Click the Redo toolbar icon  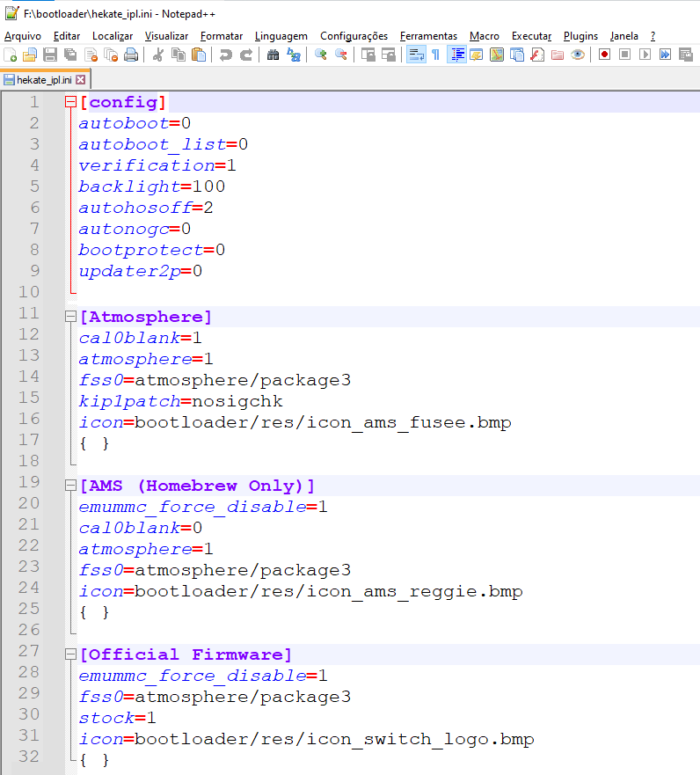tap(246, 55)
